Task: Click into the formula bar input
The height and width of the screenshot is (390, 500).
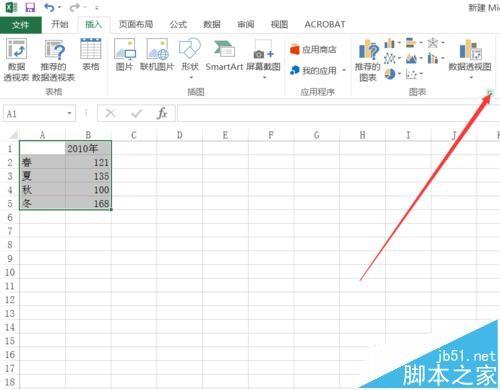Action: point(339,113)
